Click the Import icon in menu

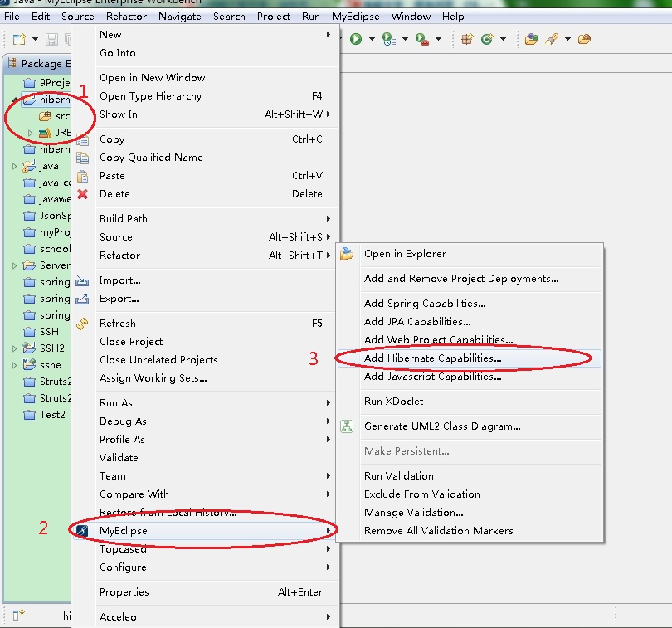click(82, 280)
